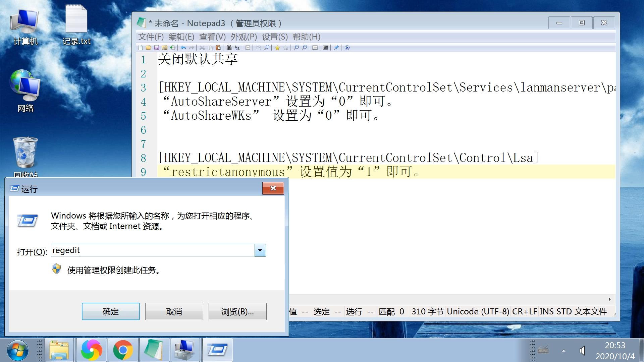644x362 pixels.
Task: Toggle INS insert mode in the status bar
Action: coord(547,311)
